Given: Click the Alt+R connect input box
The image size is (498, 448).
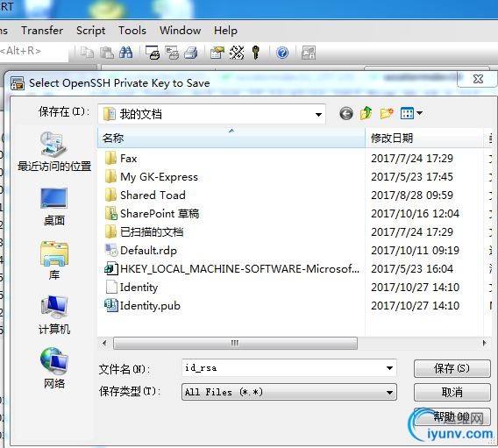Looking at the screenshot, I should coord(33,51).
